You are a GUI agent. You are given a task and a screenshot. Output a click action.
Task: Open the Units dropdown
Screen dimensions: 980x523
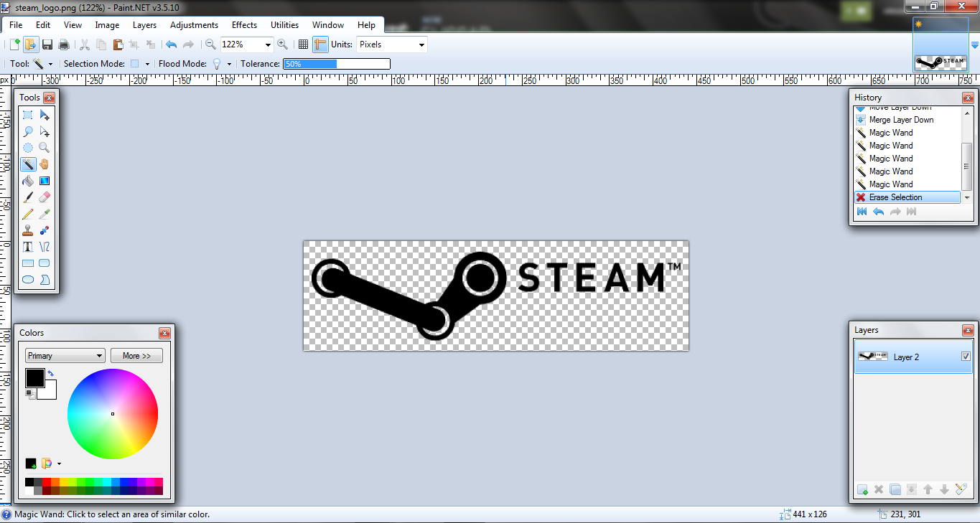(421, 44)
